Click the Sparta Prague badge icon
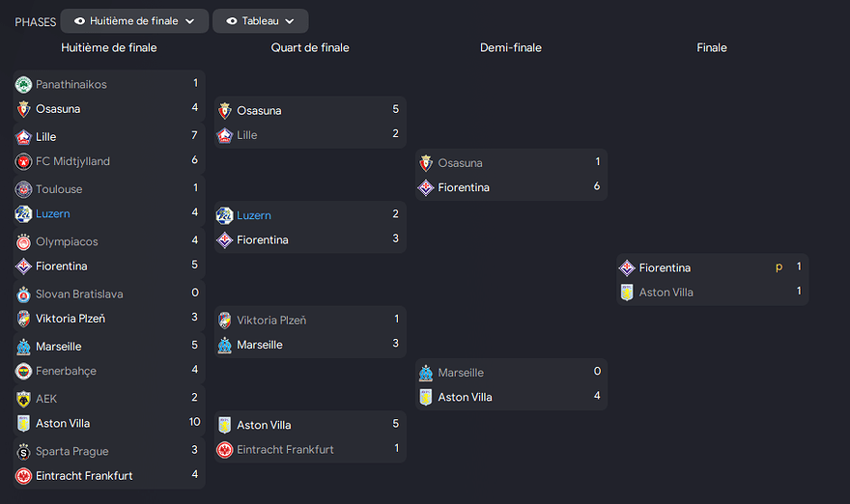This screenshot has height=504, width=850. pos(23,451)
